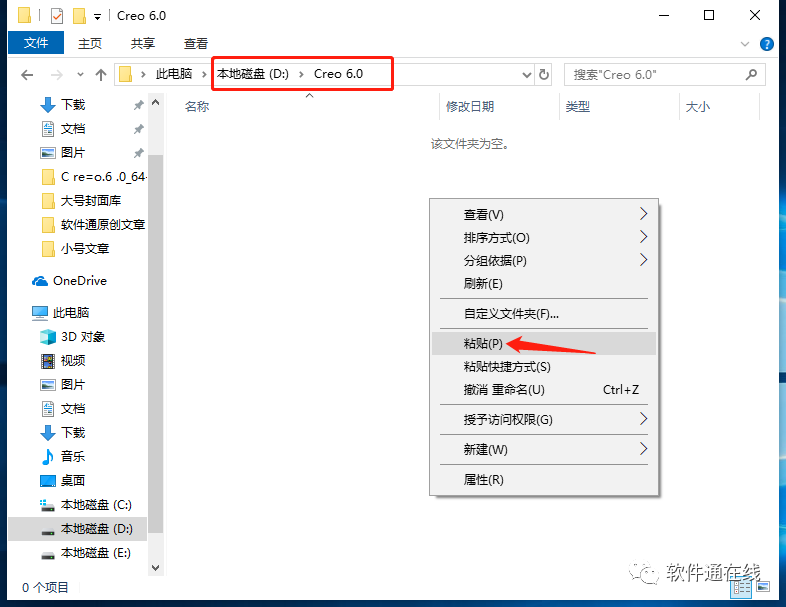Switch to the large icons view icon

pos(763,586)
